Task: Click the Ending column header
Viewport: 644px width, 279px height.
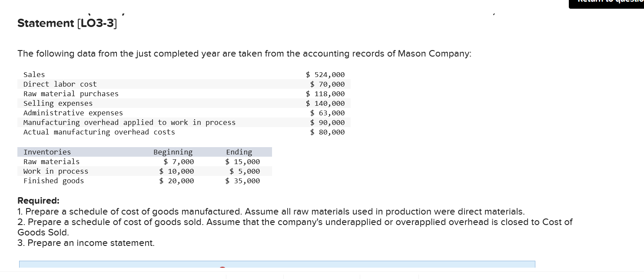Action: click(239, 152)
